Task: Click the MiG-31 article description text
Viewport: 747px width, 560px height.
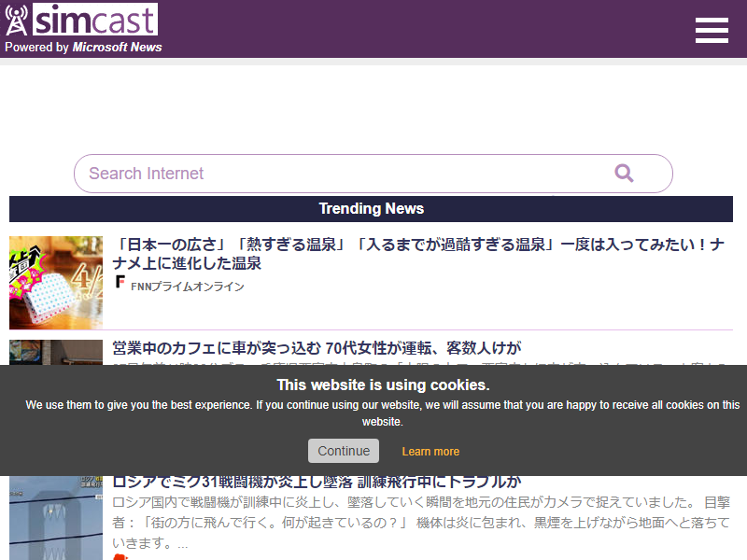Action: pos(420,522)
